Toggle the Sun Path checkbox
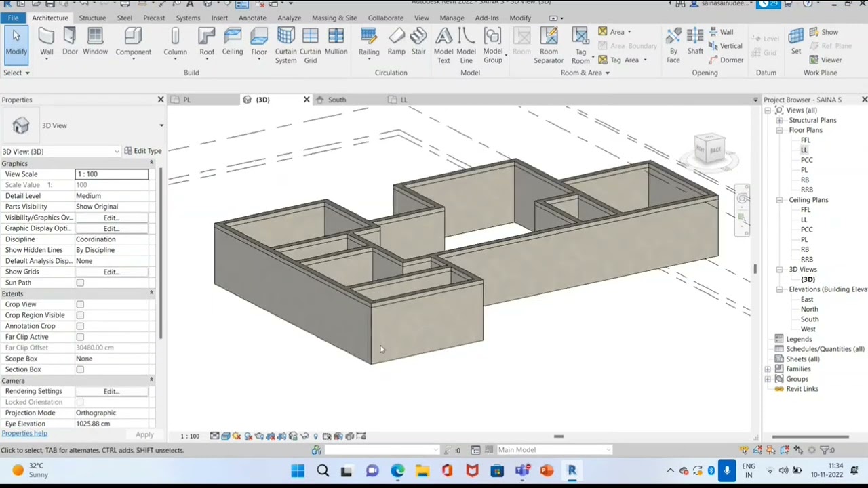This screenshot has width=868, height=488. 80,283
